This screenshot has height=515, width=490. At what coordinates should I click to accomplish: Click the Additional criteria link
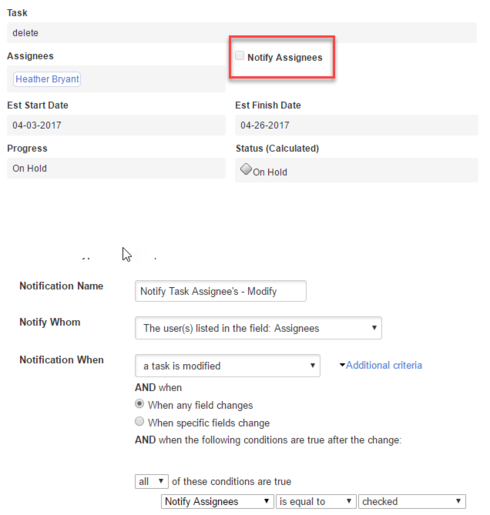[x=384, y=365]
